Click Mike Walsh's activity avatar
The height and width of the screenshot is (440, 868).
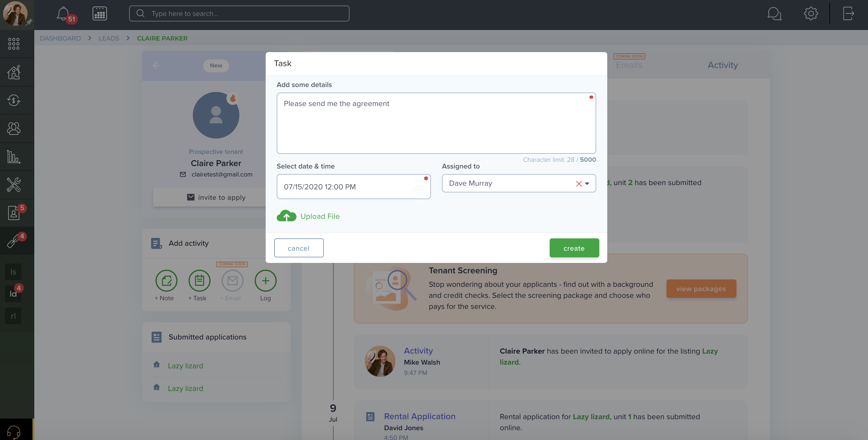click(380, 361)
